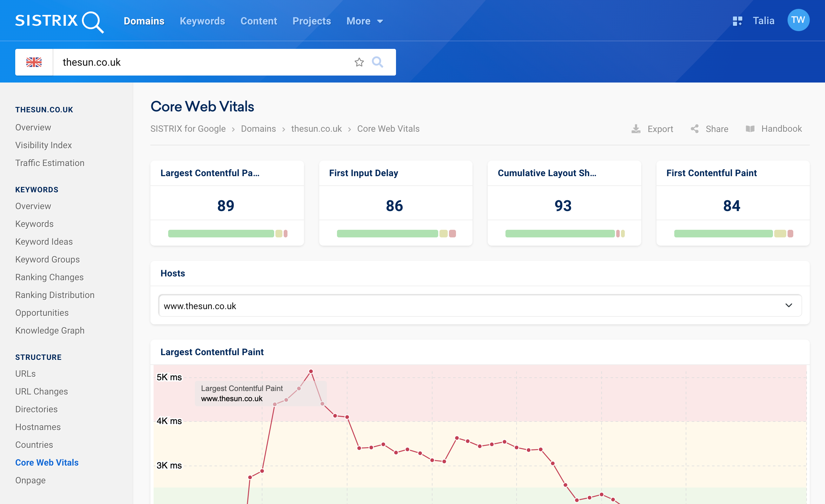The image size is (825, 504).
Task: Select the First Input Delay metric card
Action: (x=395, y=203)
